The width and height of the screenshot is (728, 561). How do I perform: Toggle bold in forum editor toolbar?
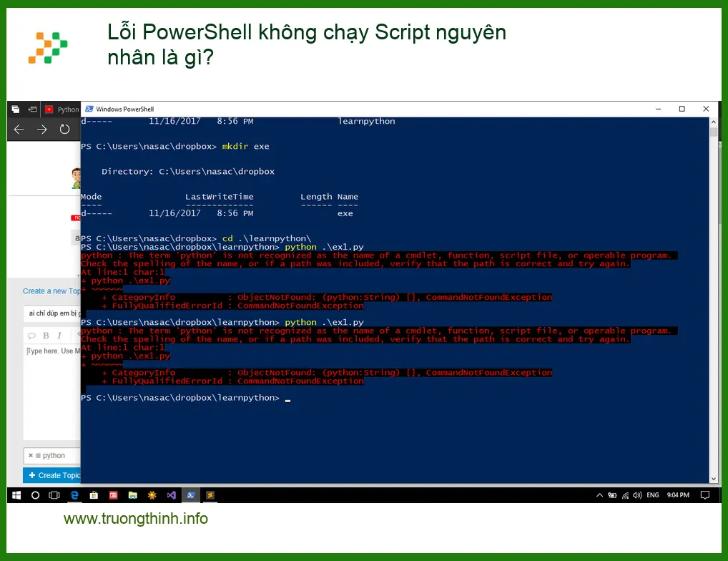point(46,336)
